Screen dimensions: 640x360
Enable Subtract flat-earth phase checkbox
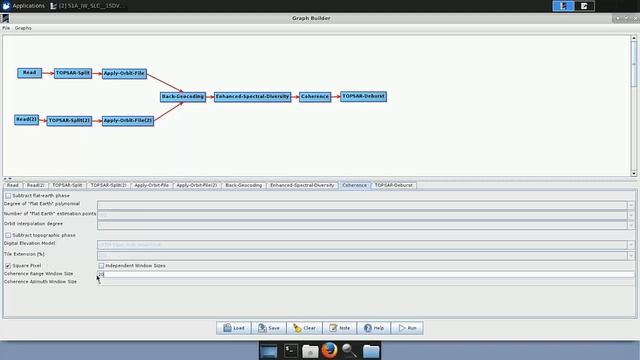[8, 196]
